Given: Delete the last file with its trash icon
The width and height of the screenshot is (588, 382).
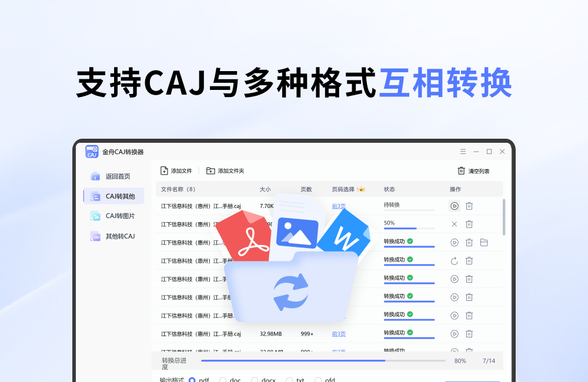Looking at the screenshot, I should [469, 333].
